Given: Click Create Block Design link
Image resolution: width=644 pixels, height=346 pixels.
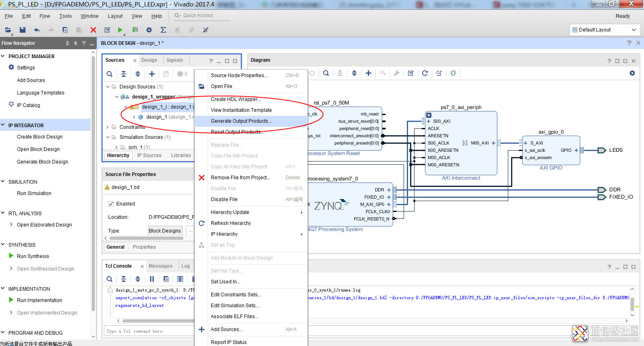Looking at the screenshot, I should [40, 137].
